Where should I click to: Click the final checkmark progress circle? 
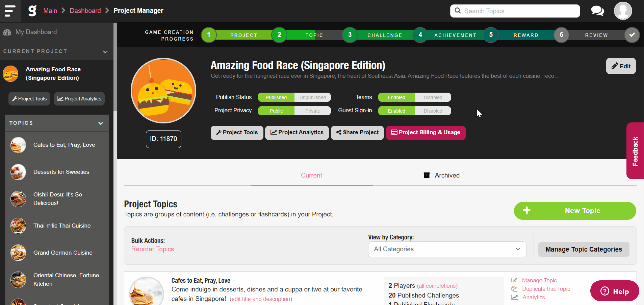point(632,35)
